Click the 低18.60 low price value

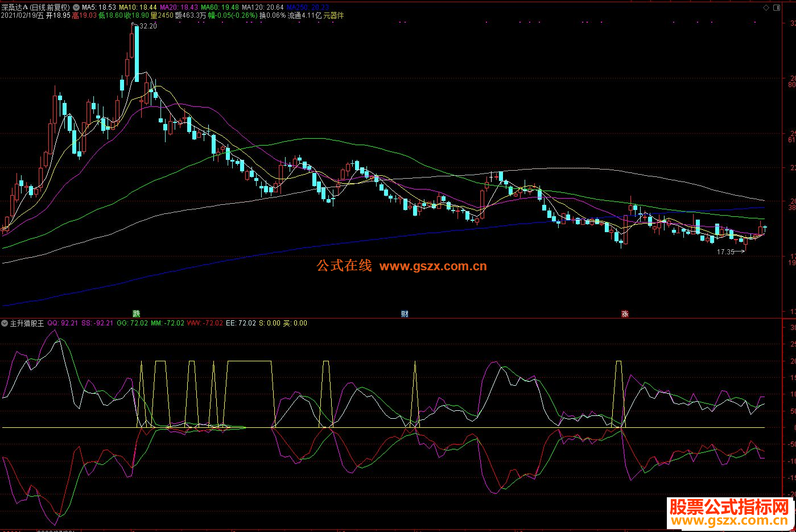(110, 16)
